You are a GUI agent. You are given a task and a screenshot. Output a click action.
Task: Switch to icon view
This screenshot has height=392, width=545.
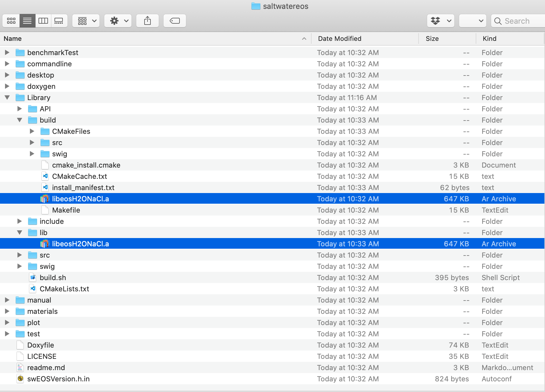11,21
